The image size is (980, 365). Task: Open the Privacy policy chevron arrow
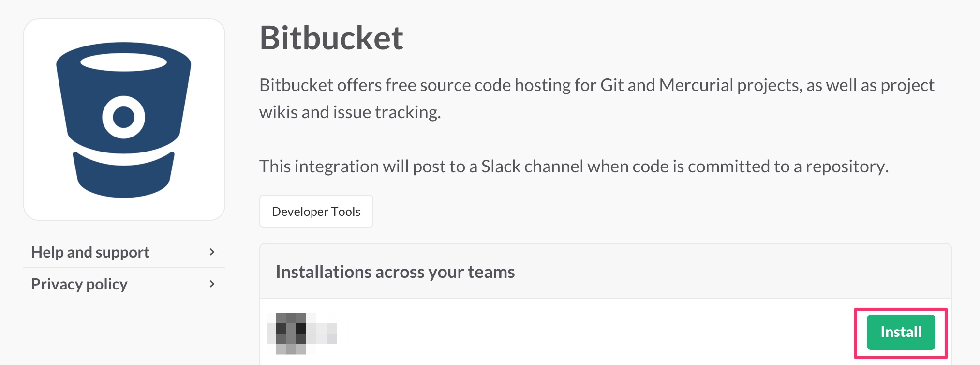pos(212,284)
